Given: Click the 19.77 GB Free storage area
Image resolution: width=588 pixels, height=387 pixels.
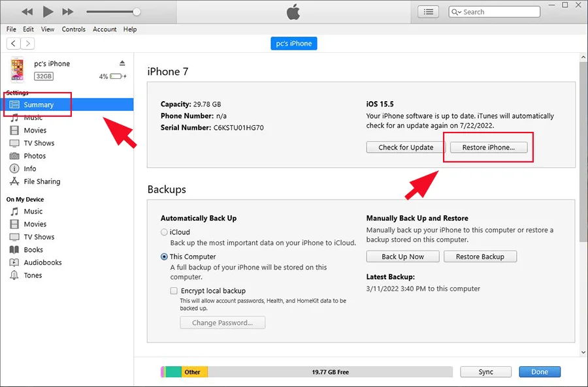Looking at the screenshot, I should pos(330,372).
